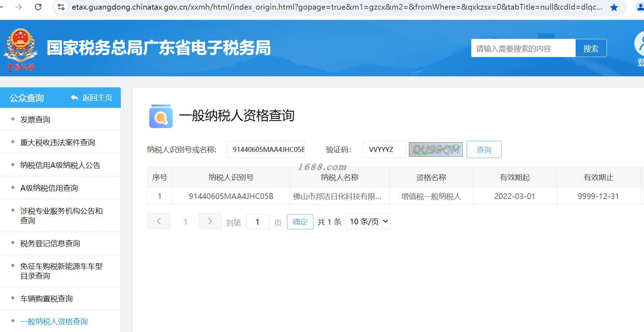This screenshot has width=644, height=332.
Task: Select 一般纳税人资格查询 sidebar item
Action: [x=54, y=321]
